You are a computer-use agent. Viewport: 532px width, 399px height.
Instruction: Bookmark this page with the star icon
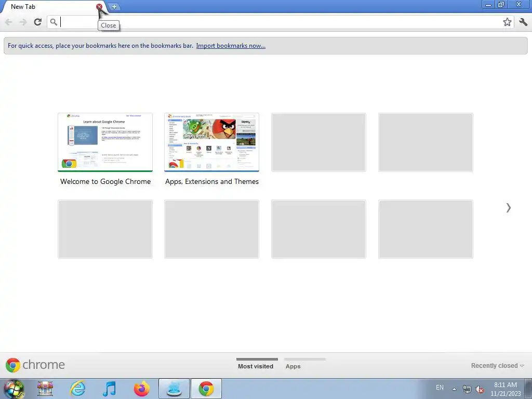(x=507, y=22)
